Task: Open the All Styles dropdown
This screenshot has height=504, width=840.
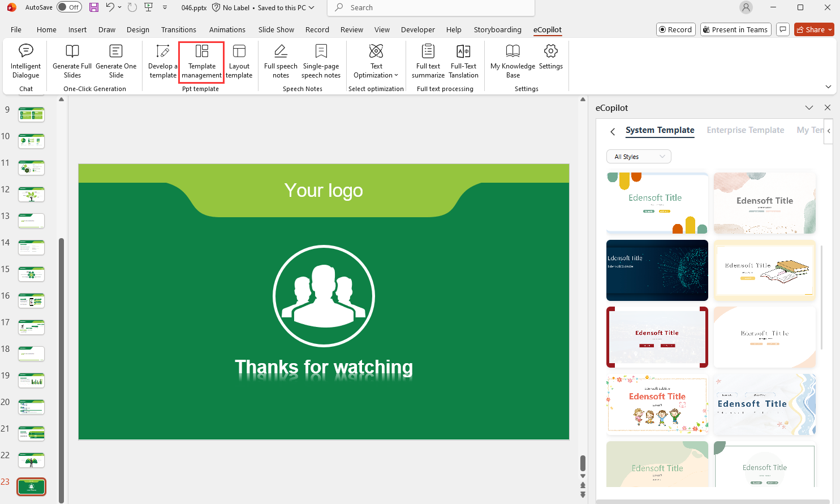Action: click(639, 156)
